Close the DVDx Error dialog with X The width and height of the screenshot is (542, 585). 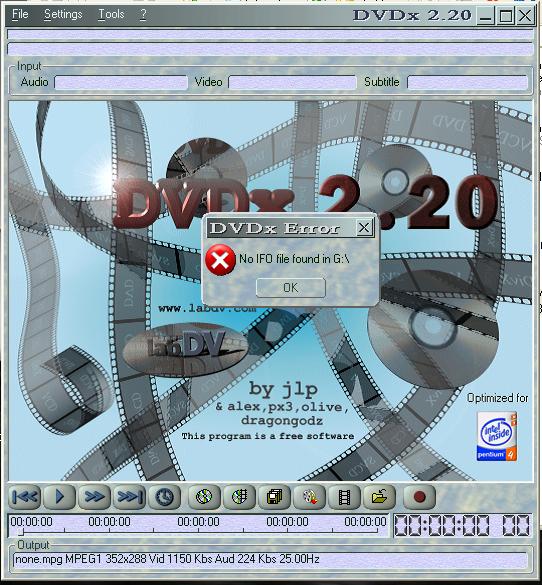(364, 227)
